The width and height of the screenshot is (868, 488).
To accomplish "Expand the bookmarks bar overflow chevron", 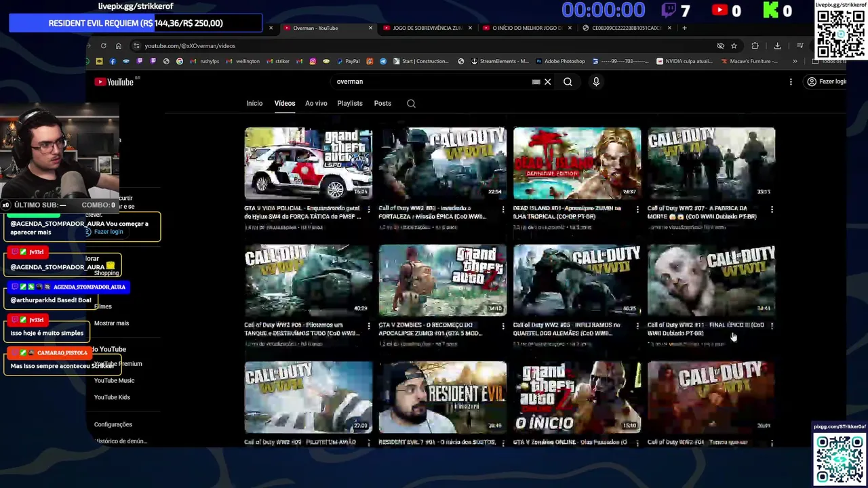I will click(x=795, y=61).
